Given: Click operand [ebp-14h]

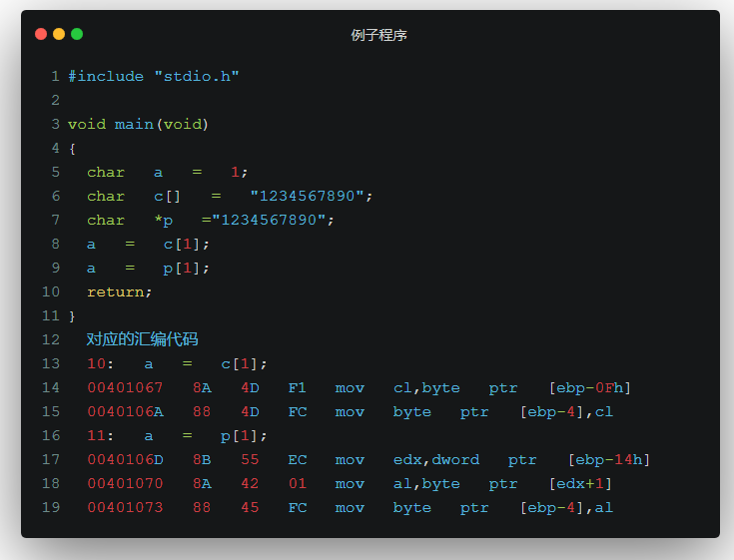Looking at the screenshot, I should point(609,460).
